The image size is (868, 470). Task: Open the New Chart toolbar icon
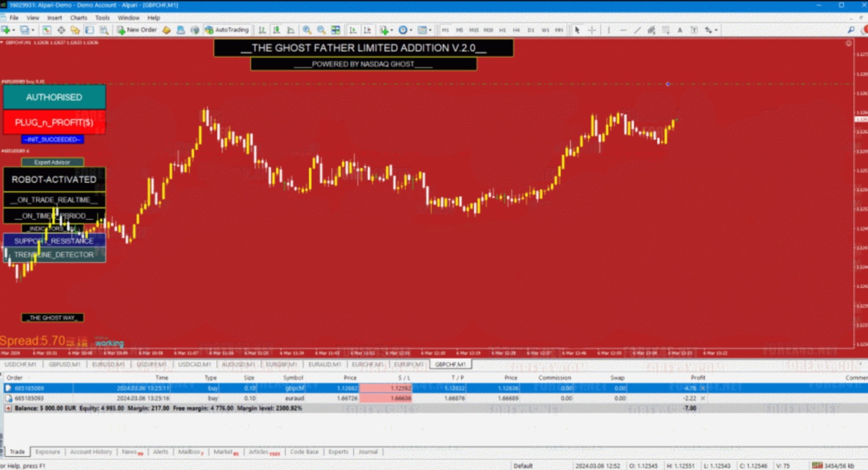tap(7, 30)
